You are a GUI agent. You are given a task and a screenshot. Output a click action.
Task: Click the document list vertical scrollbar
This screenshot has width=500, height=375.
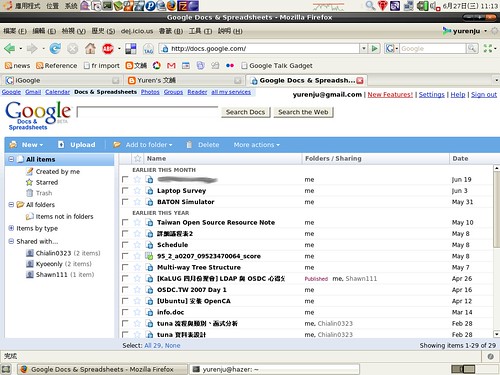point(496,210)
